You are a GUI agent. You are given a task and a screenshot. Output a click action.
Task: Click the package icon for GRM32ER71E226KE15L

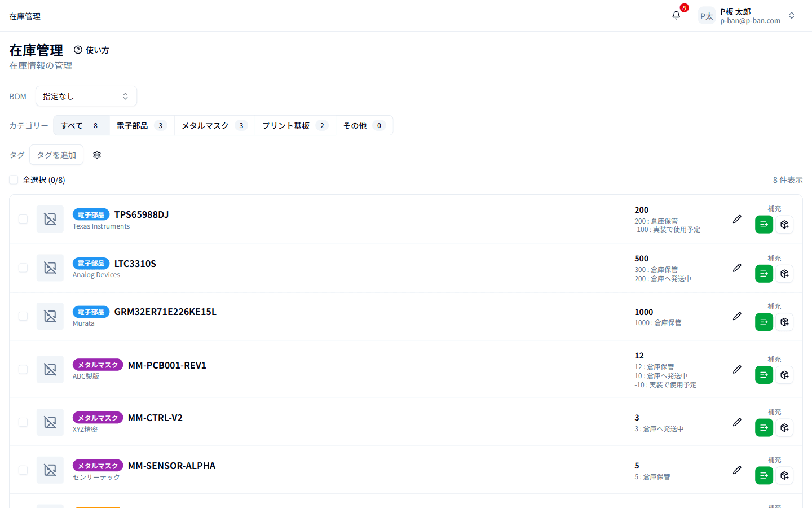[784, 322]
